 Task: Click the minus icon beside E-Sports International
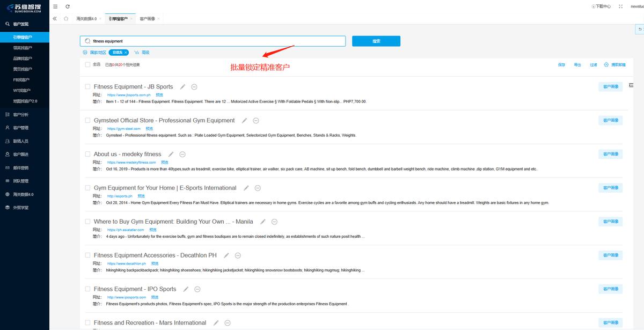click(258, 188)
